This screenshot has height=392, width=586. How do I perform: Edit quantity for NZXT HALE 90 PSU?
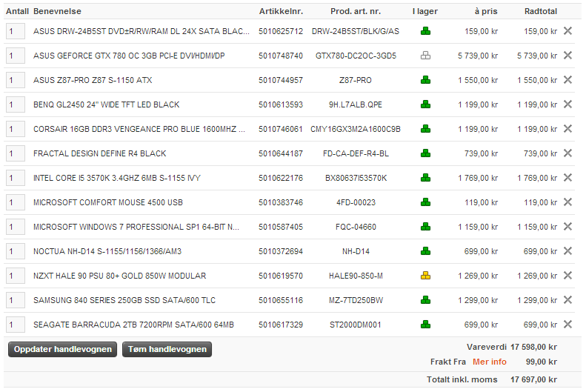(x=16, y=276)
